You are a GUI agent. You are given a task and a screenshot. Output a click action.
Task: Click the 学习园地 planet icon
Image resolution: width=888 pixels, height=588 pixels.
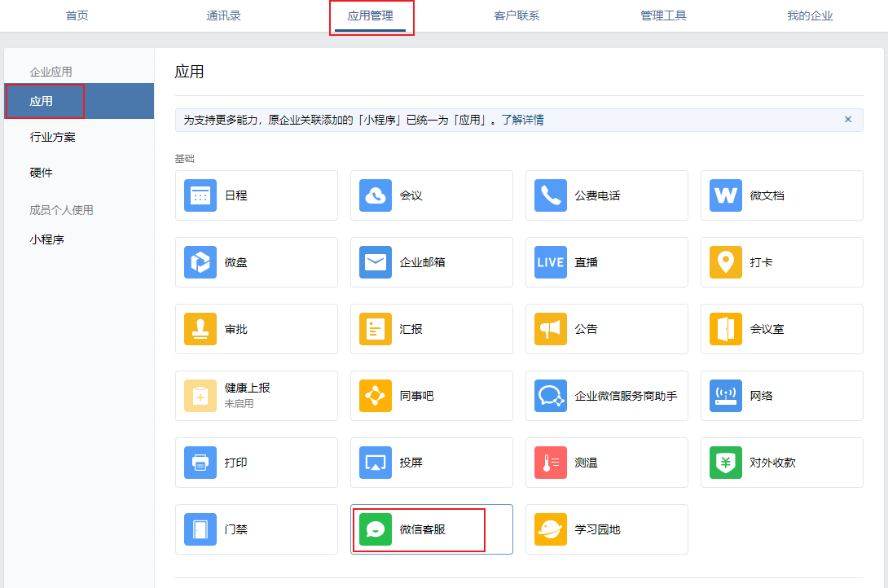tap(551, 529)
